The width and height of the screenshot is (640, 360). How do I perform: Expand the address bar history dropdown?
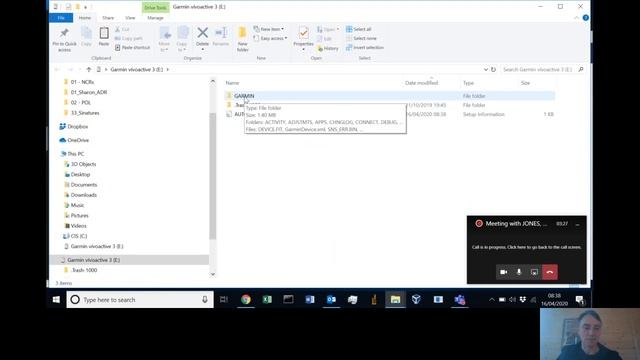point(486,69)
